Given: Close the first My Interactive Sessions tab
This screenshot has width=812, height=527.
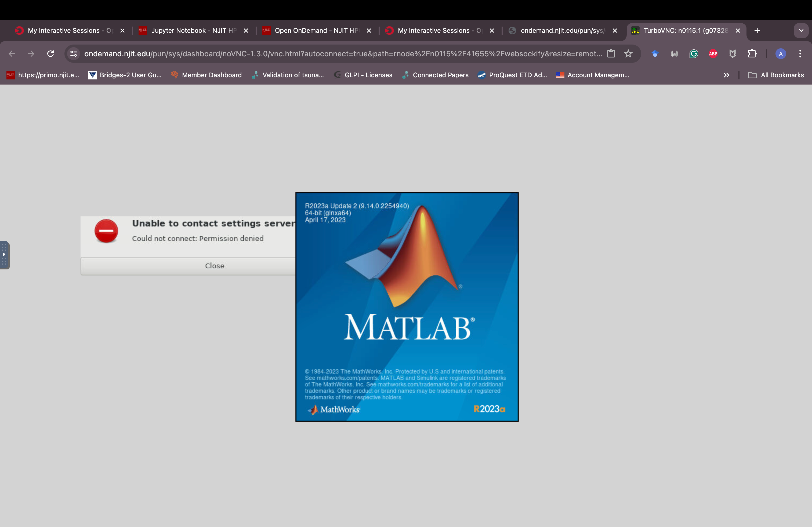Looking at the screenshot, I should (122, 31).
